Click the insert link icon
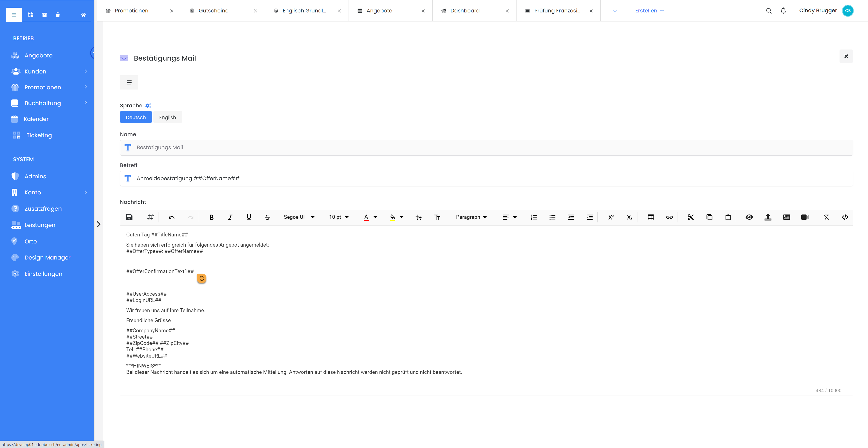Viewport: 868px width, 448px height. pyautogui.click(x=669, y=217)
